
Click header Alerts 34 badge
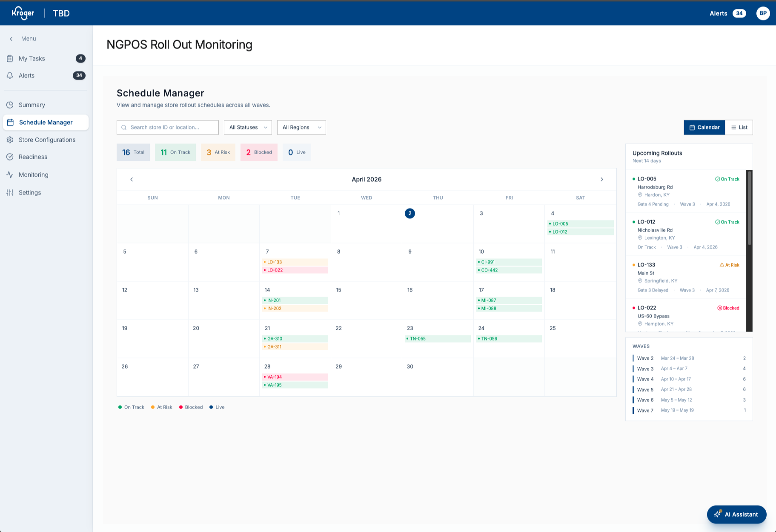coord(739,13)
